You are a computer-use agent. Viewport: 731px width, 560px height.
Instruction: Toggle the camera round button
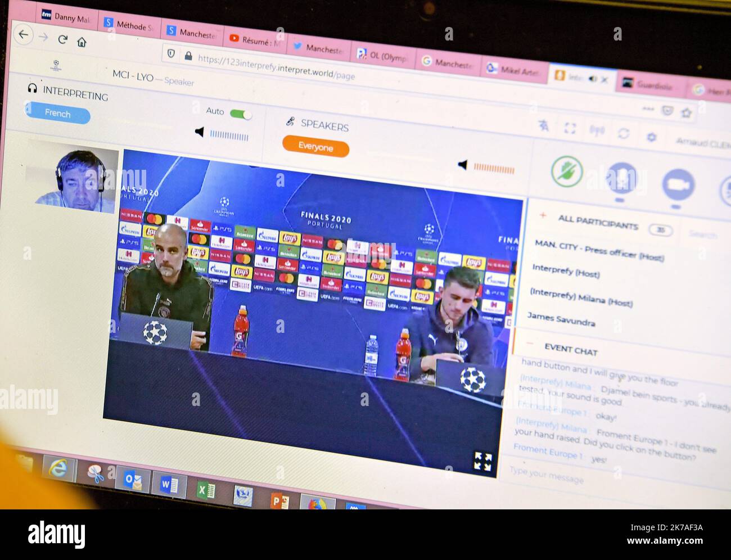678,185
